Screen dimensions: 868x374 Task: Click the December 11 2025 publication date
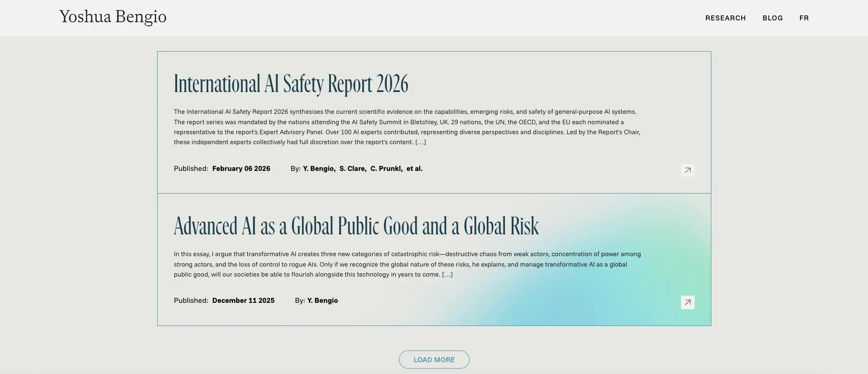(243, 301)
